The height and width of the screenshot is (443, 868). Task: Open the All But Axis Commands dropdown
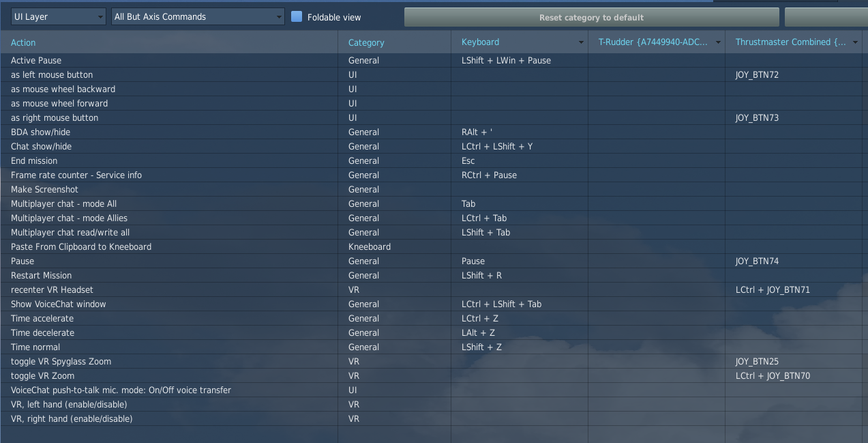pyautogui.click(x=198, y=17)
